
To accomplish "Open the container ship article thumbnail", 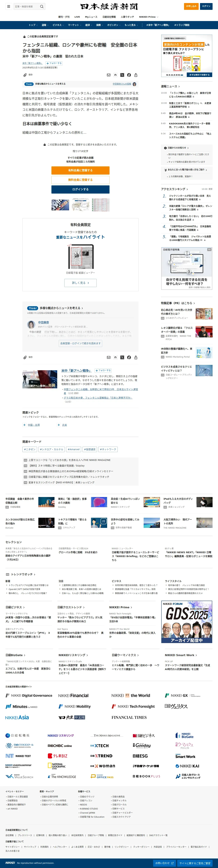I will click(60, 205).
